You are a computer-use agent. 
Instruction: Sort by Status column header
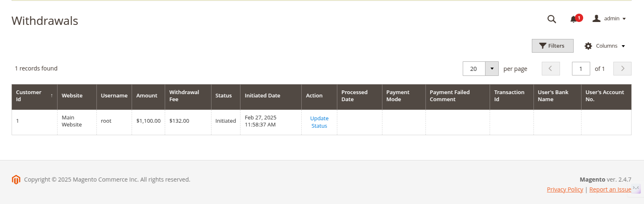[x=223, y=96]
